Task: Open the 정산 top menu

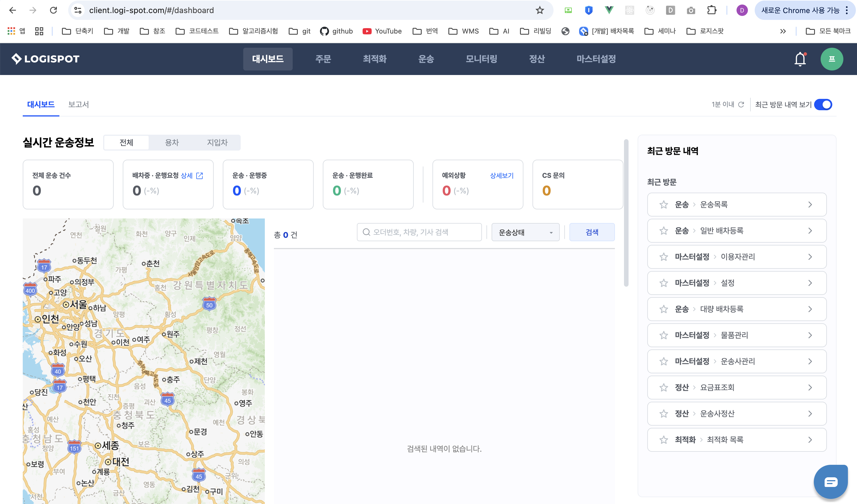Action: (537, 59)
